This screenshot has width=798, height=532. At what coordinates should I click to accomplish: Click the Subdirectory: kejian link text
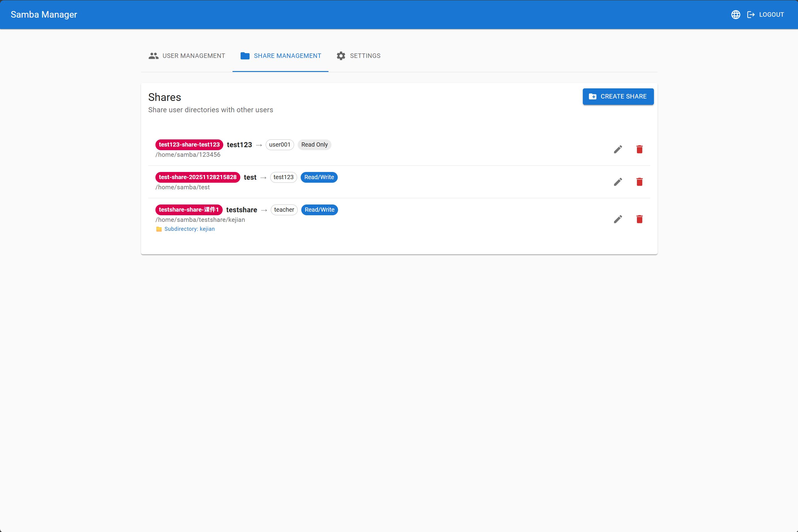(189, 229)
